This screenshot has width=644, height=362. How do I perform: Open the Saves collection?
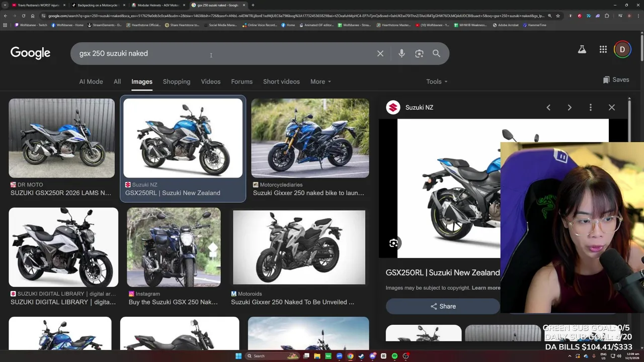[616, 79]
